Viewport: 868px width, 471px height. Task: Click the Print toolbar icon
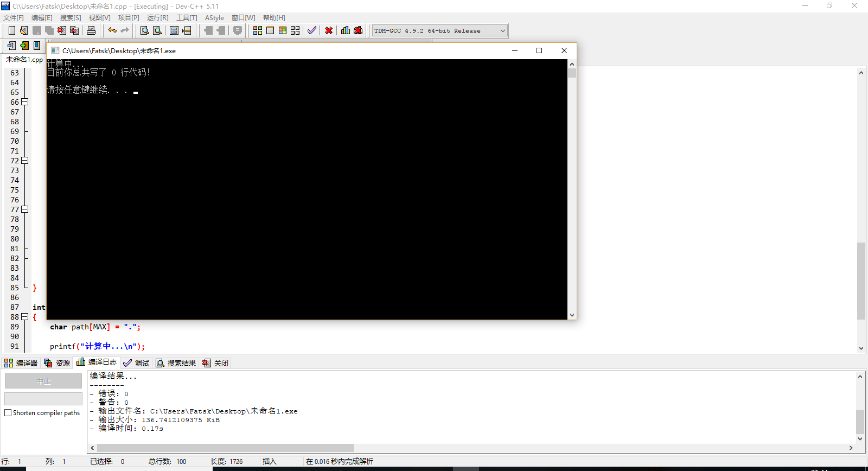tap(91, 30)
